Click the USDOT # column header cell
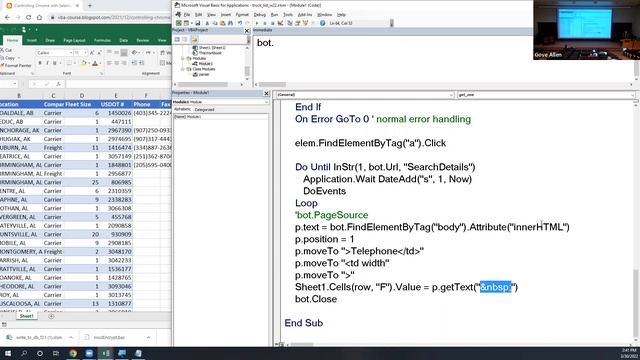Image resolution: width=640 pixels, height=360 pixels. click(x=116, y=104)
